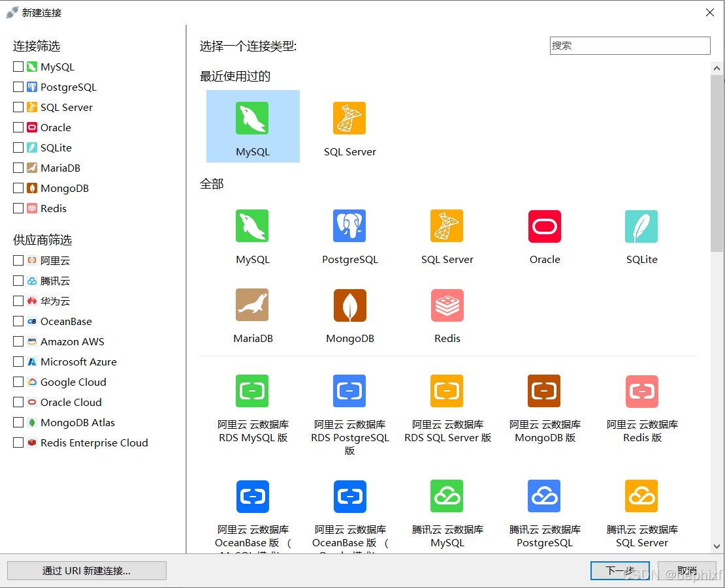This screenshot has height=588, width=725.
Task: Toggle the MongoDB Atlas vendor filter
Action: (18, 422)
